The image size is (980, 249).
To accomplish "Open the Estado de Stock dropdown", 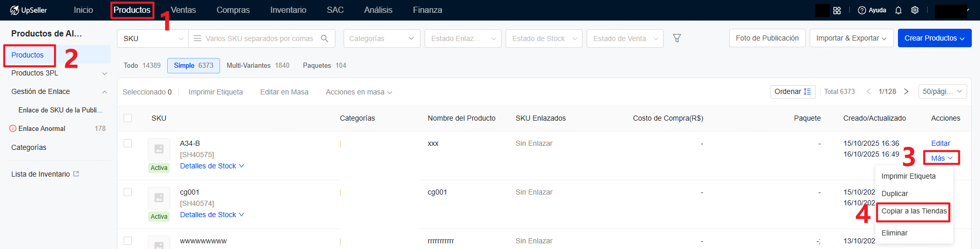I will (544, 39).
